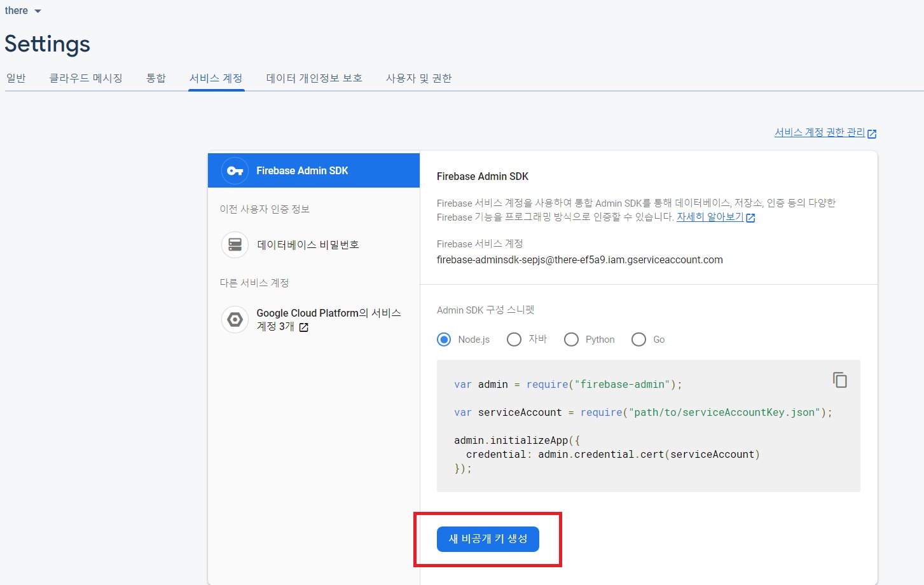The height and width of the screenshot is (585, 924).
Task: Click the service account email firebase-adminsdk-sepjs
Action: (x=580, y=259)
